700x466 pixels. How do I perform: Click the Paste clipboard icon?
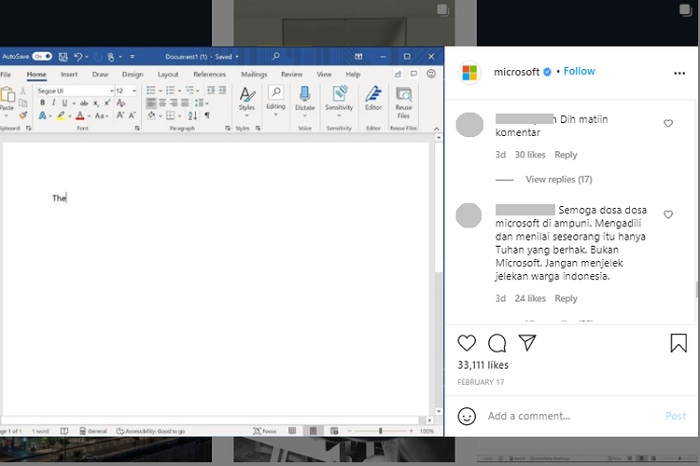point(7,95)
